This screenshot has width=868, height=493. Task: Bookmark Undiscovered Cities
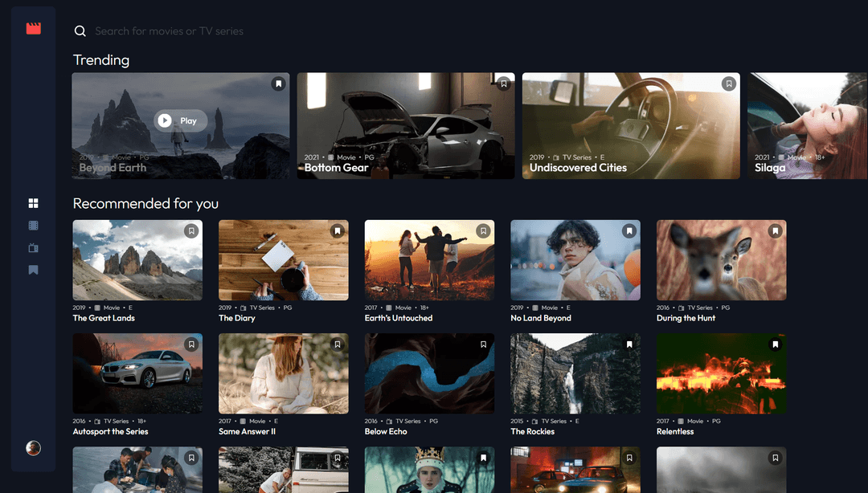728,84
